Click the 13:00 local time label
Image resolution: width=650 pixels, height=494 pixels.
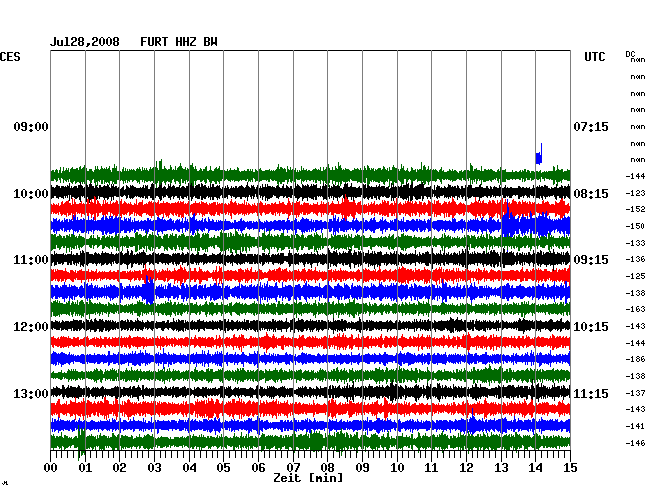pyautogui.click(x=31, y=393)
